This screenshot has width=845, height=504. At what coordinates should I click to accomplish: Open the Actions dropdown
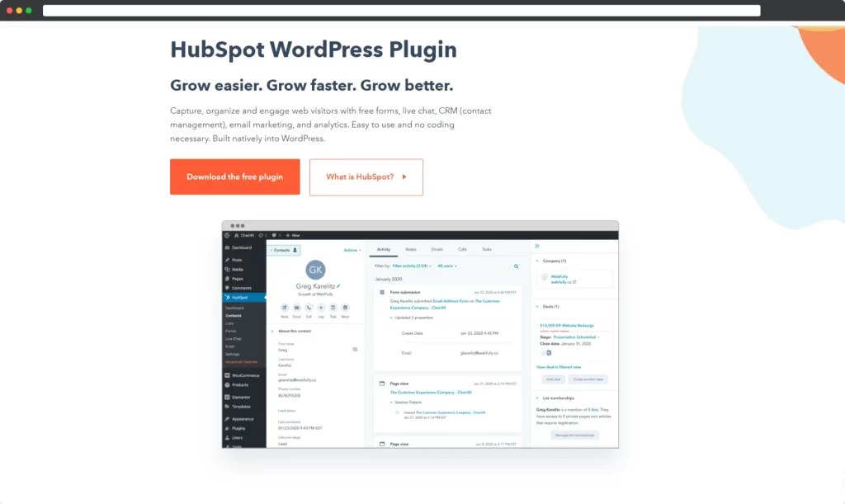click(352, 250)
